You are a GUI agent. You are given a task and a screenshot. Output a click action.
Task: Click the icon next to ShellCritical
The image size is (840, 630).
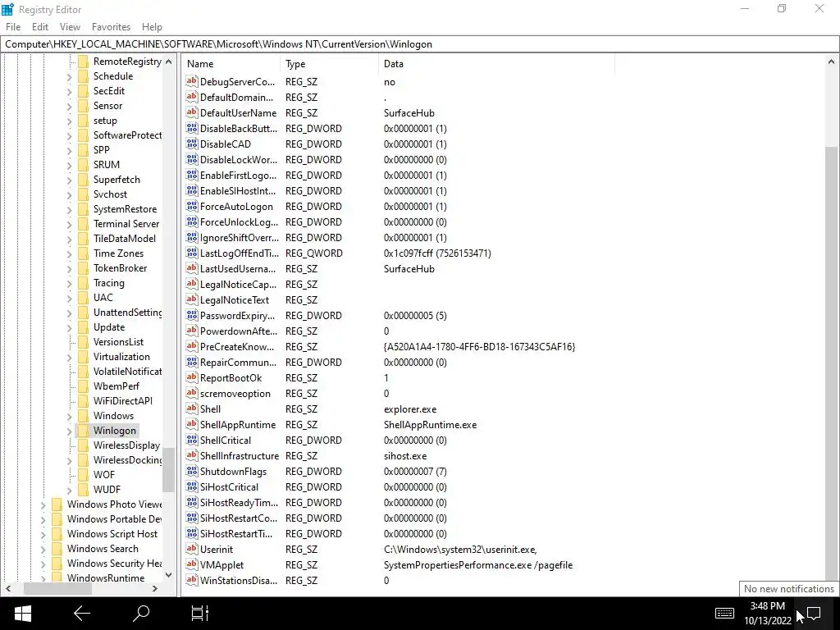click(x=192, y=440)
